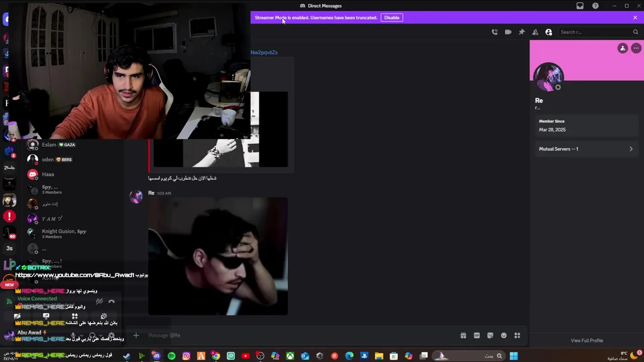Open the apps launcher in the message bar

[x=517, y=335]
